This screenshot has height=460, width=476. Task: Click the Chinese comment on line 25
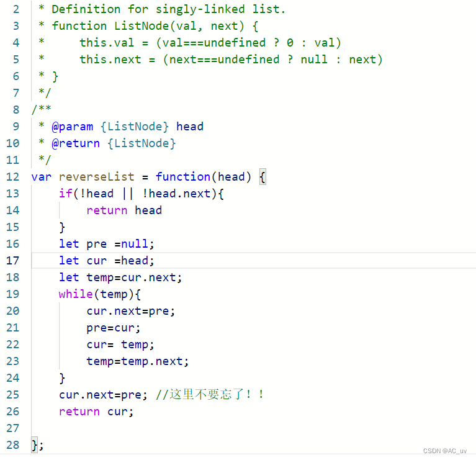pos(210,394)
